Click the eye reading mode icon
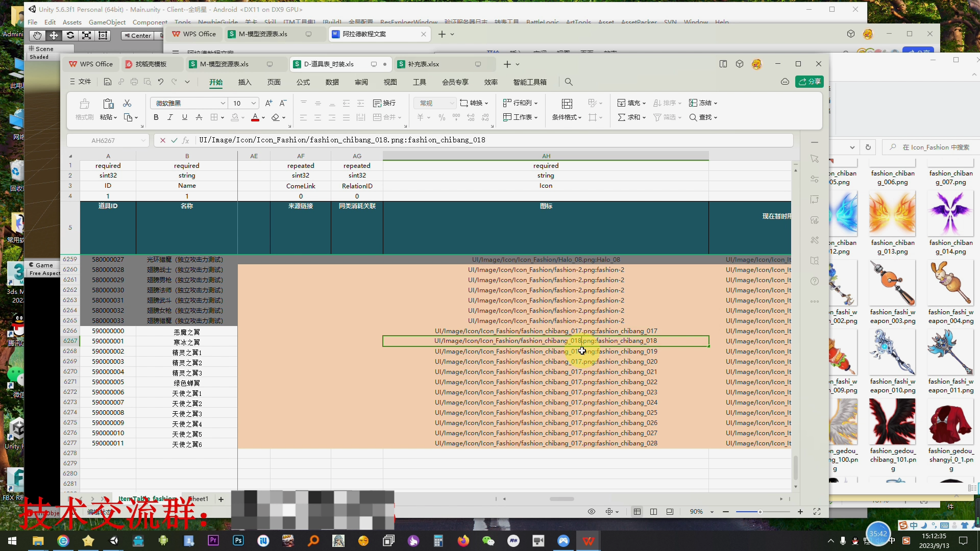This screenshot has height=551, width=980. click(x=592, y=512)
